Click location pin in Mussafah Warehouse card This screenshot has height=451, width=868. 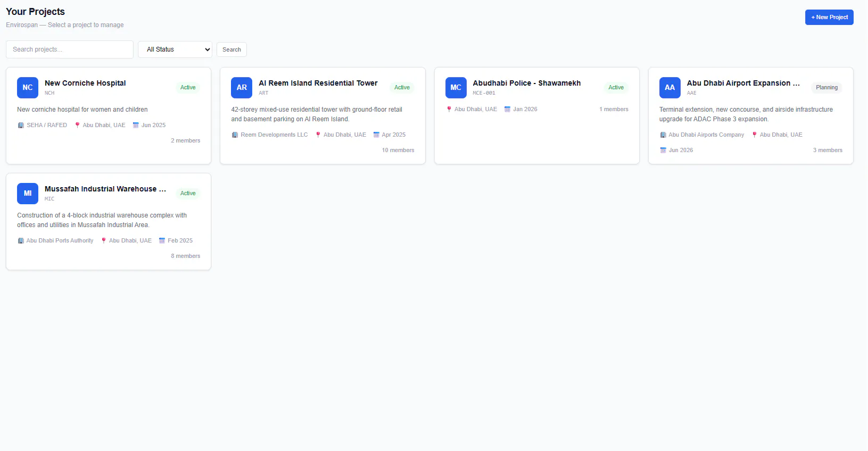104,241
